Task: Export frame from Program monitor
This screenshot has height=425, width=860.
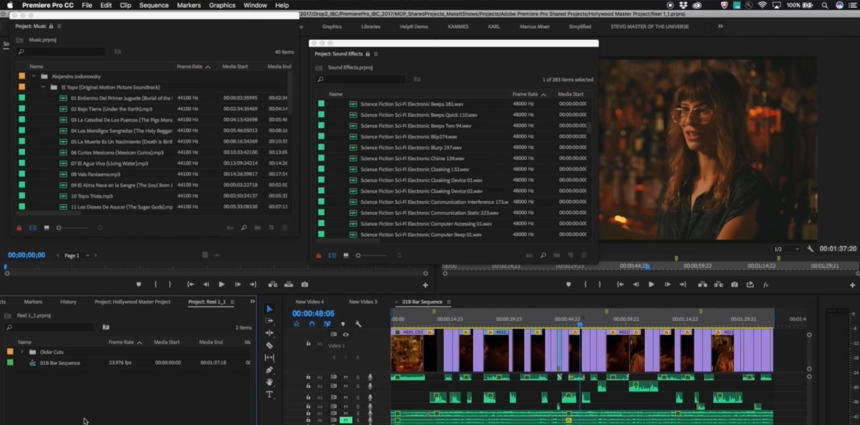Action: pos(734,285)
